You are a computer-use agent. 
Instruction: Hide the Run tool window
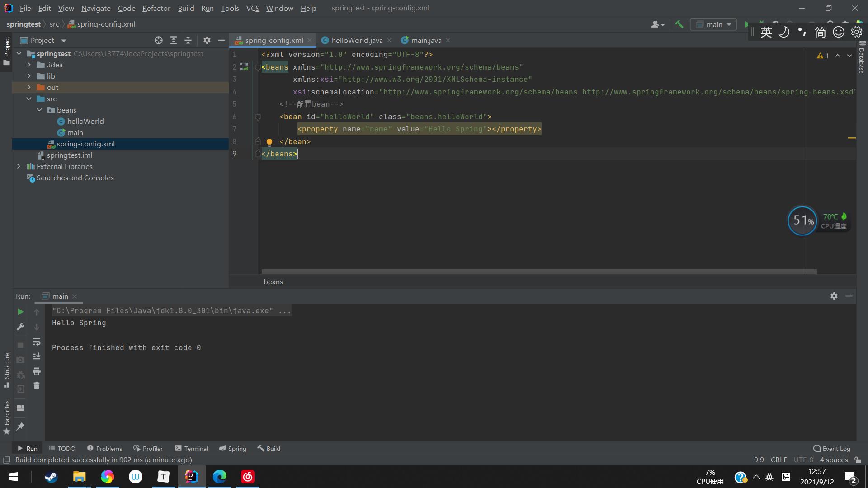tap(849, 296)
